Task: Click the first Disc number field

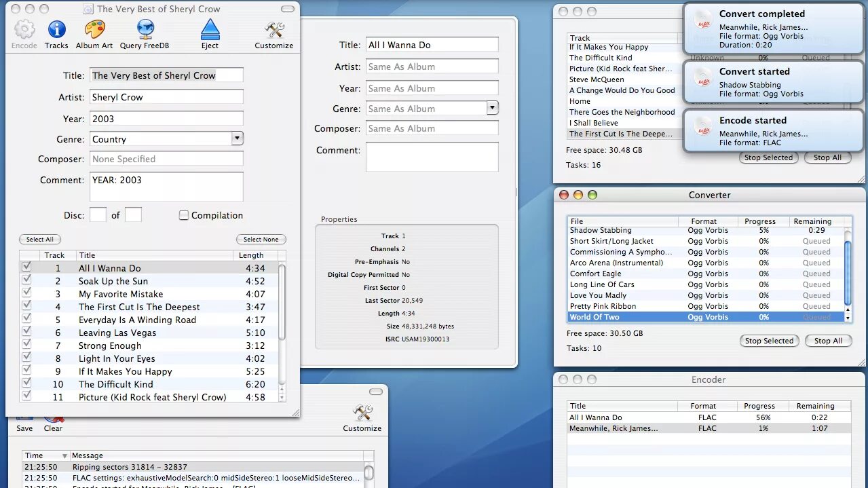Action: tap(98, 215)
